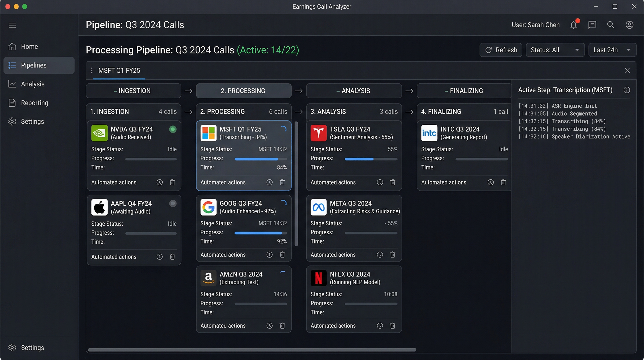Toggle the green status indicator on NVDA Q3 FY24
644x360 pixels.
(173, 129)
